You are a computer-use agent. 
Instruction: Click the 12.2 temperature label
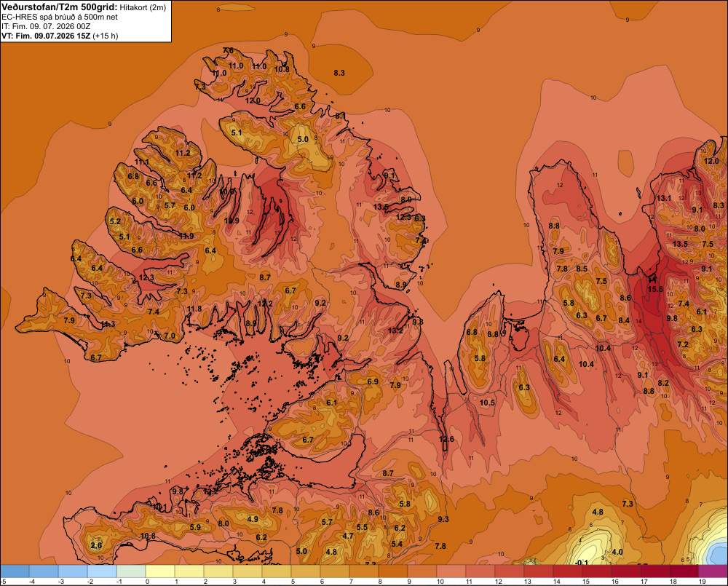point(265,304)
